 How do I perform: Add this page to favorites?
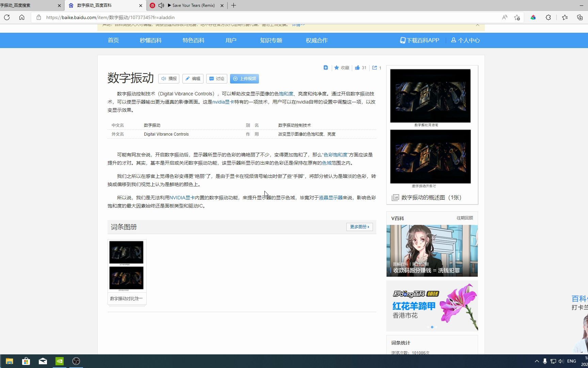517,17
